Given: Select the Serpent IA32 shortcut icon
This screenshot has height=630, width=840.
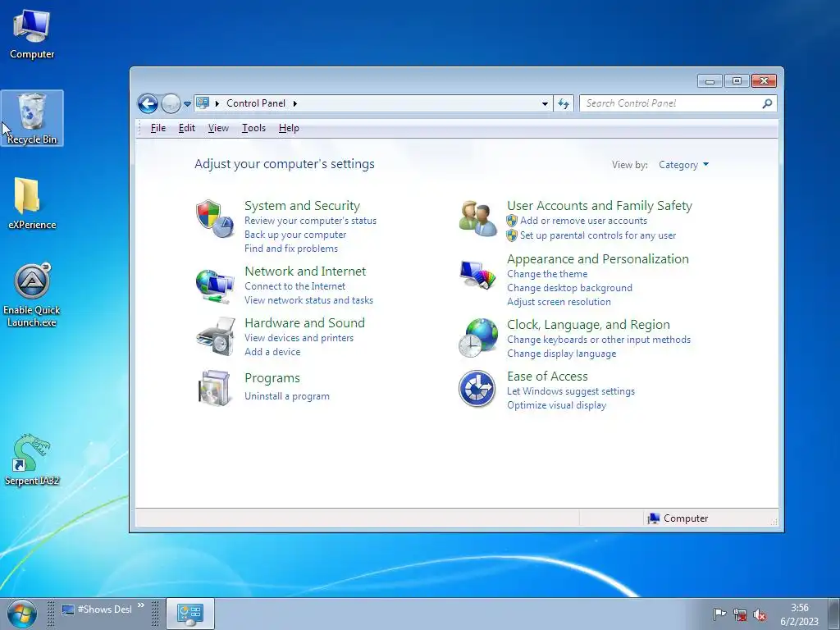Looking at the screenshot, I should [x=32, y=459].
